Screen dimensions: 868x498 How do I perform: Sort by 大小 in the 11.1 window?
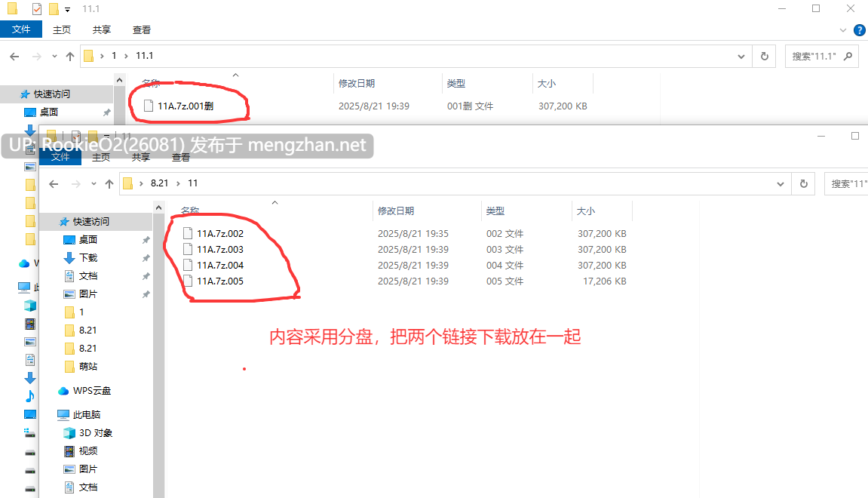547,83
